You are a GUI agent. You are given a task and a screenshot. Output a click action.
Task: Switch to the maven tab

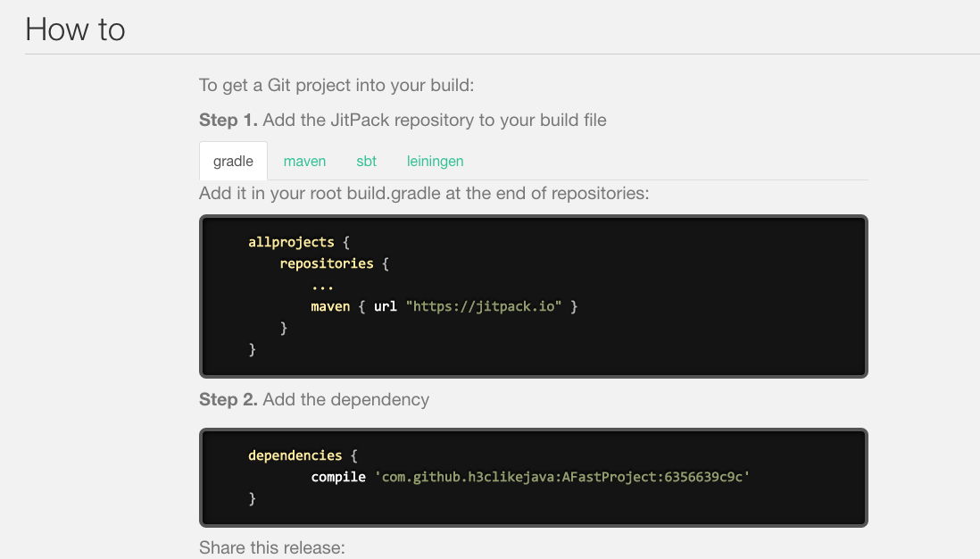coord(304,162)
